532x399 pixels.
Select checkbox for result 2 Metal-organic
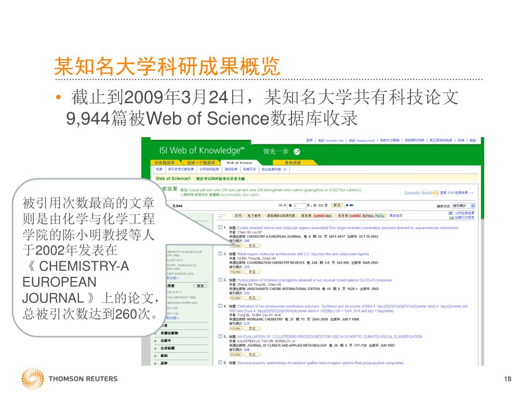pyautogui.click(x=220, y=254)
